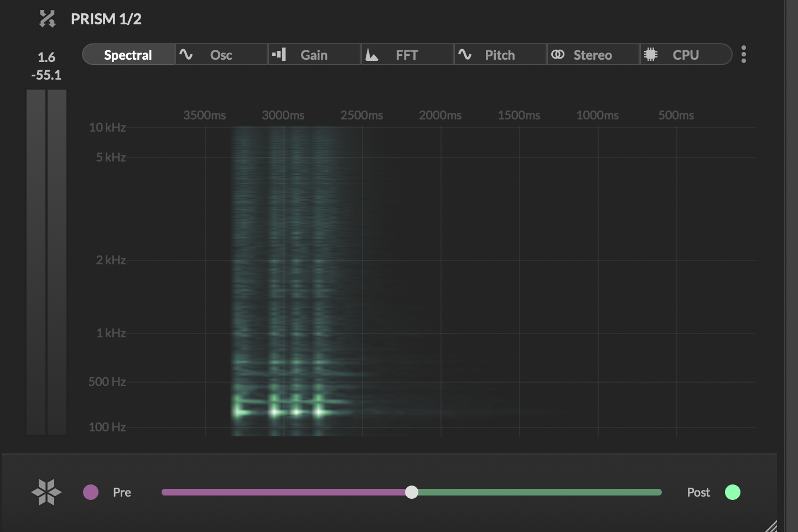The width and height of the screenshot is (798, 532).
Task: Click the left level meter bar
Action: 36,262
